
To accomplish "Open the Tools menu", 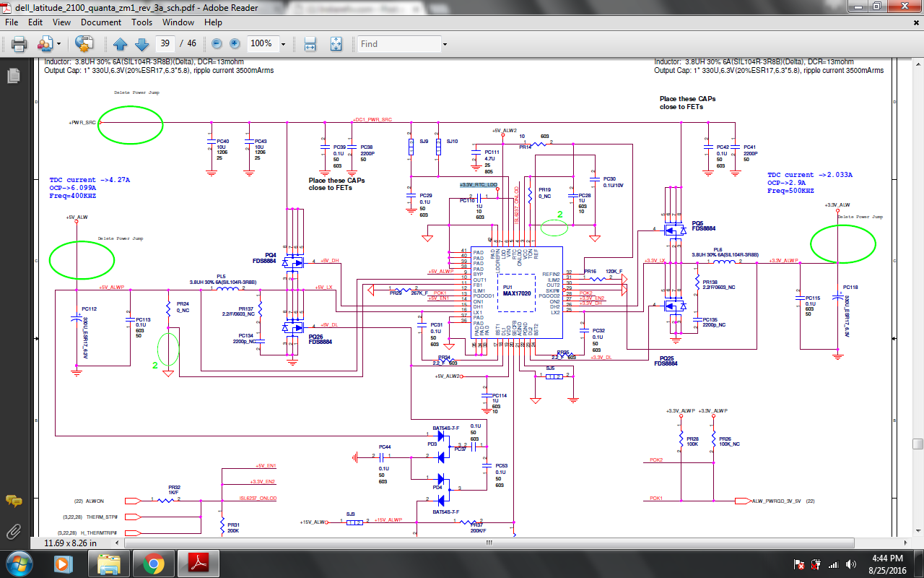I will tap(142, 22).
